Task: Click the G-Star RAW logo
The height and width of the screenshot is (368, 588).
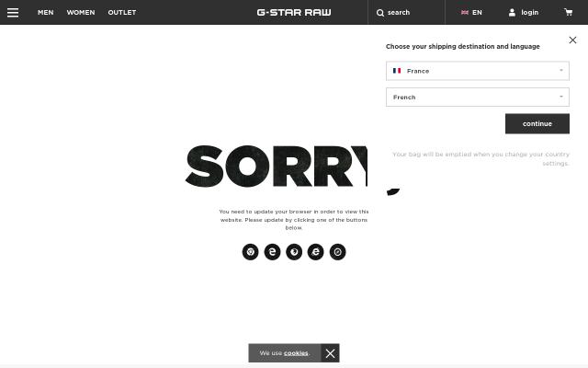Action: (x=294, y=12)
